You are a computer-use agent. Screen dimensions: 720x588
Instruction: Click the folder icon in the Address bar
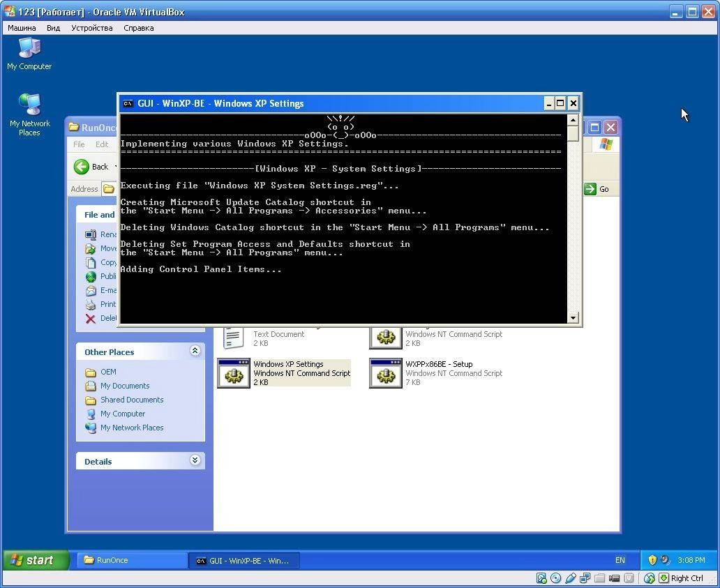point(108,189)
